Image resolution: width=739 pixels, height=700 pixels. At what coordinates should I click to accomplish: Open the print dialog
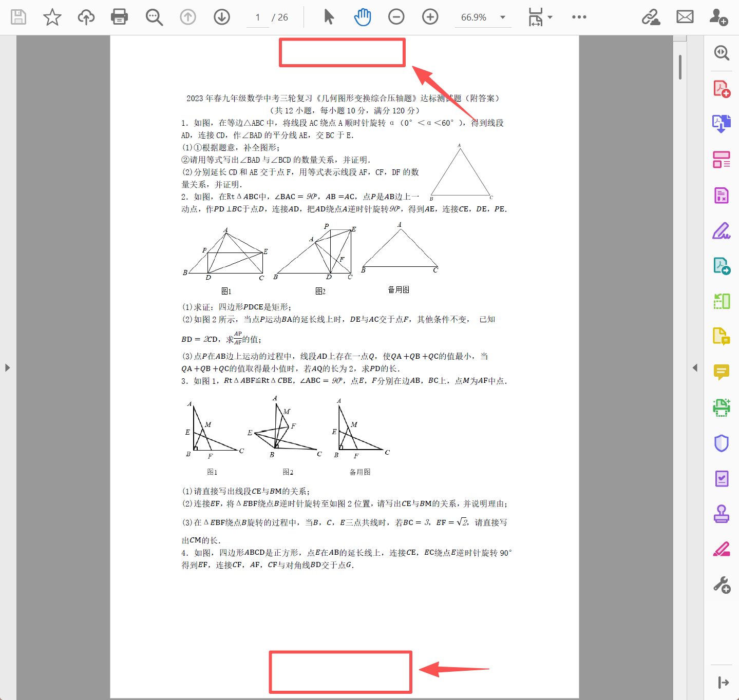(119, 16)
